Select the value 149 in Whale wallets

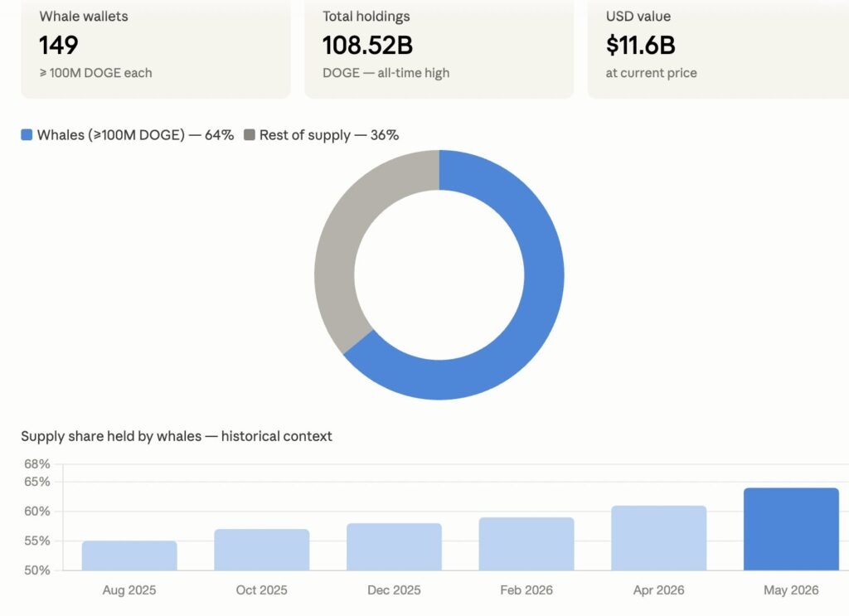click(x=59, y=45)
